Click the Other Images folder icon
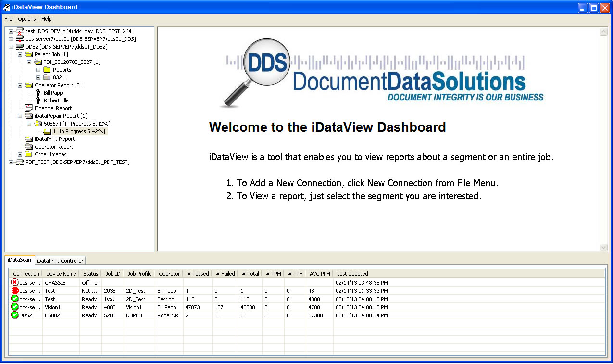Viewport: 613px width, 364px height. coord(29,154)
